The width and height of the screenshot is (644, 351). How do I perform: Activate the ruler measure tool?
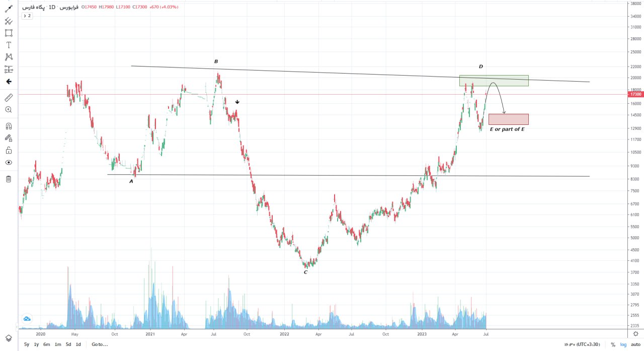tap(9, 97)
